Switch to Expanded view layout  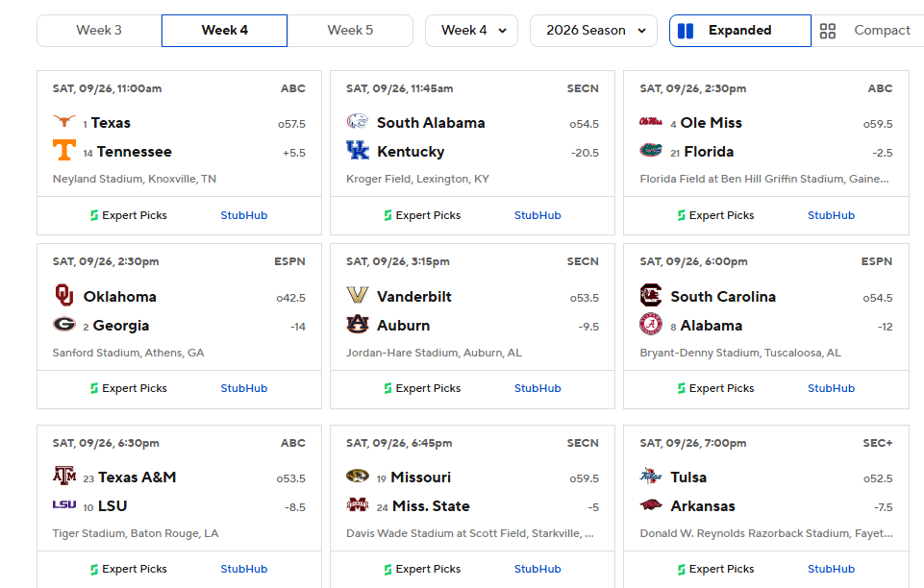[x=740, y=31]
